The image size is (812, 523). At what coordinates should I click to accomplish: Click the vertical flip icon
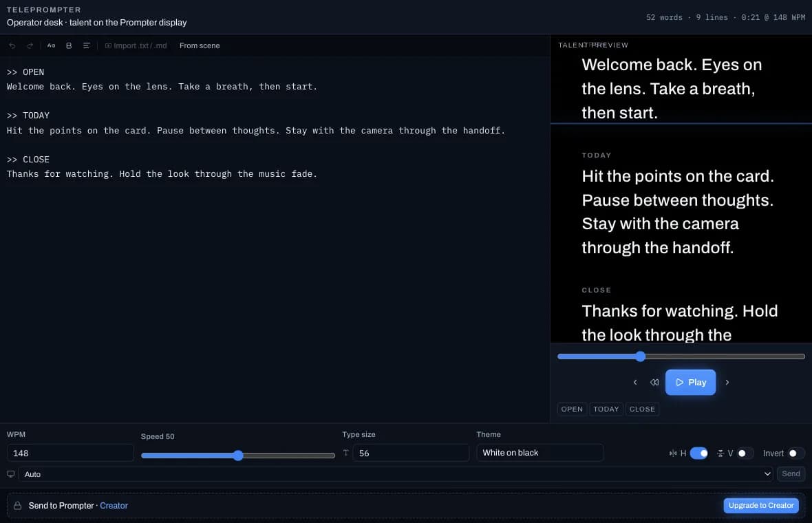(720, 453)
